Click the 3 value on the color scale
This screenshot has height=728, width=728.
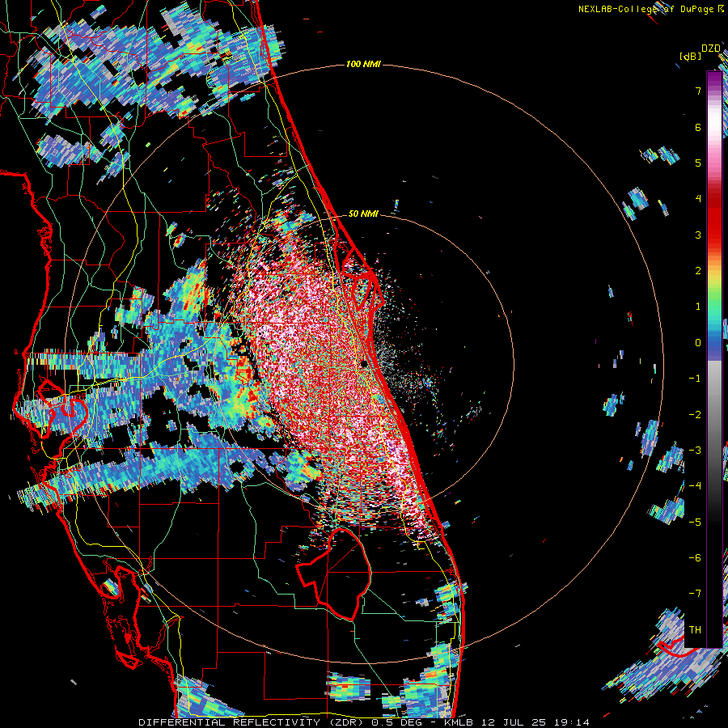click(x=698, y=235)
